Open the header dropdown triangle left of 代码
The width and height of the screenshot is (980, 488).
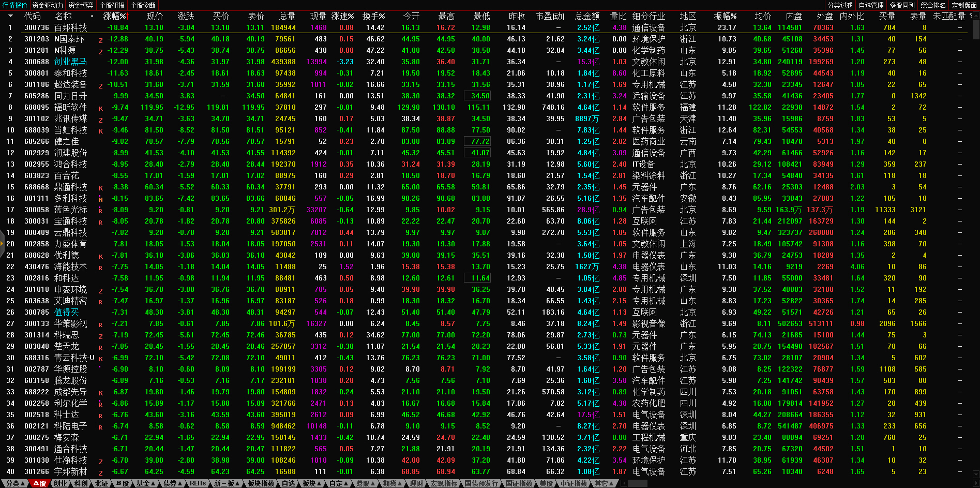point(10,16)
